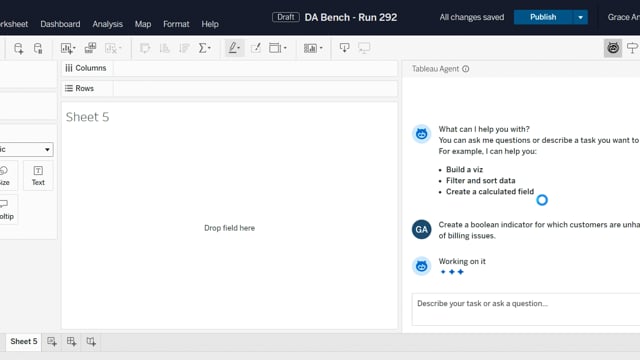Click the What can I help you with text
The image size is (640, 360).
[x=484, y=129]
